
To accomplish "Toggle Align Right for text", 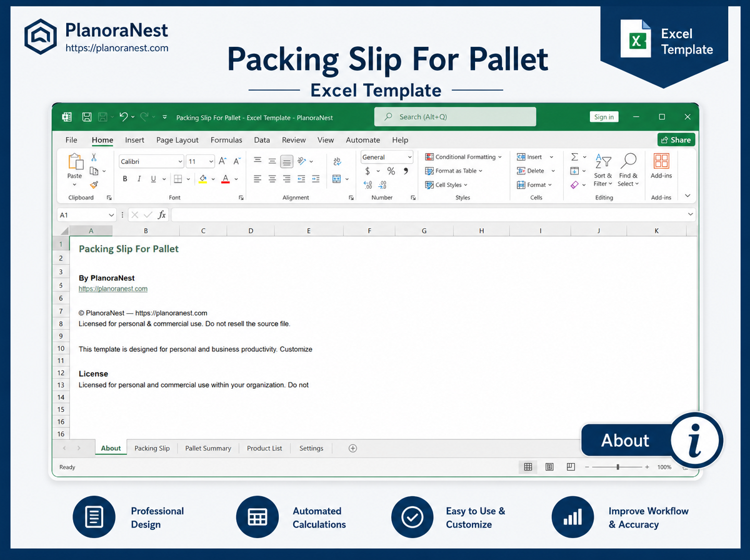I will (x=287, y=179).
